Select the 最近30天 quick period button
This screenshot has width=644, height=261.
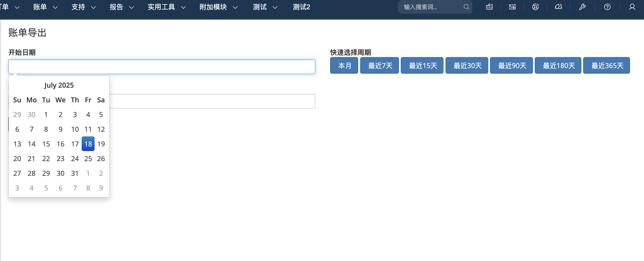pyautogui.click(x=467, y=66)
